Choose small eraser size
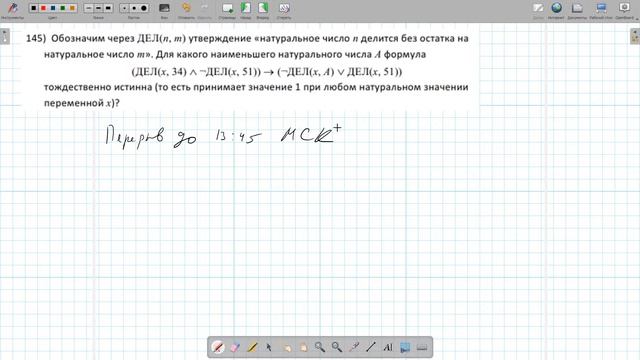The height and width of the screenshot is (360, 640). pyautogui.click(x=124, y=8)
